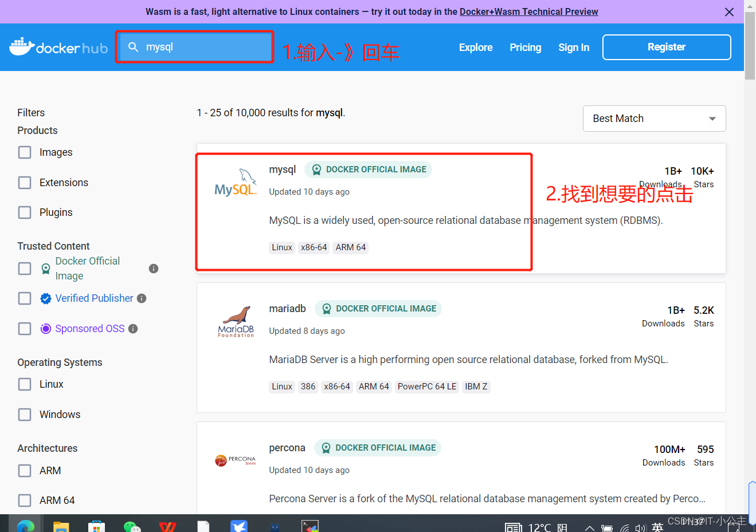Open the mariadb repository title link

click(x=288, y=309)
